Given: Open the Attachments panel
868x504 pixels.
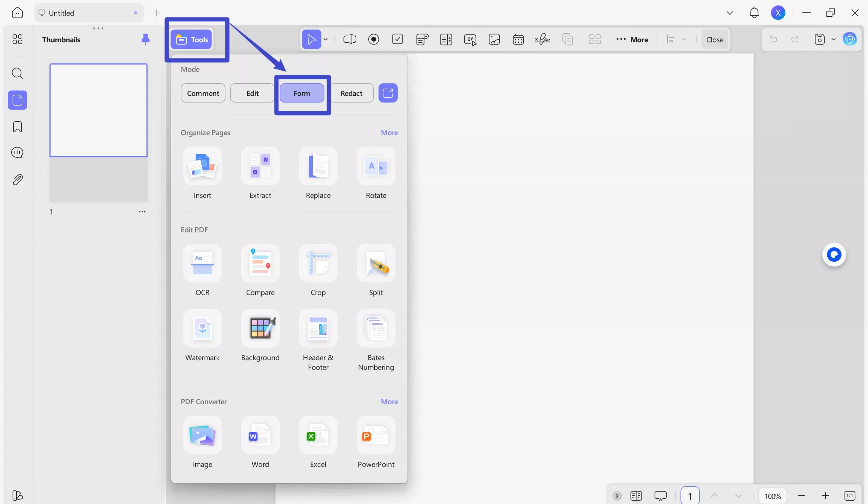Looking at the screenshot, I should point(17,179).
